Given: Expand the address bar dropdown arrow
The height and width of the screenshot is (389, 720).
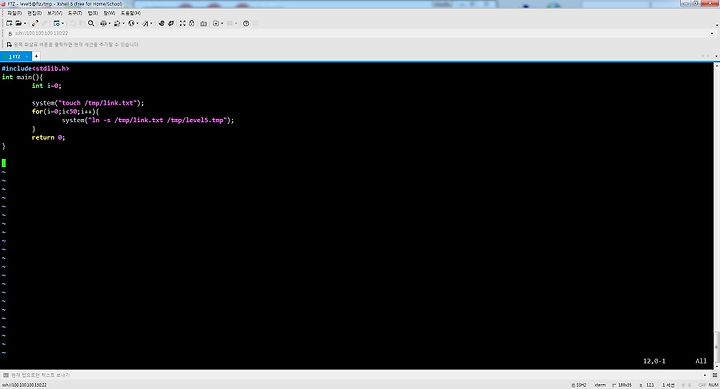Looking at the screenshot, I should (x=712, y=34).
